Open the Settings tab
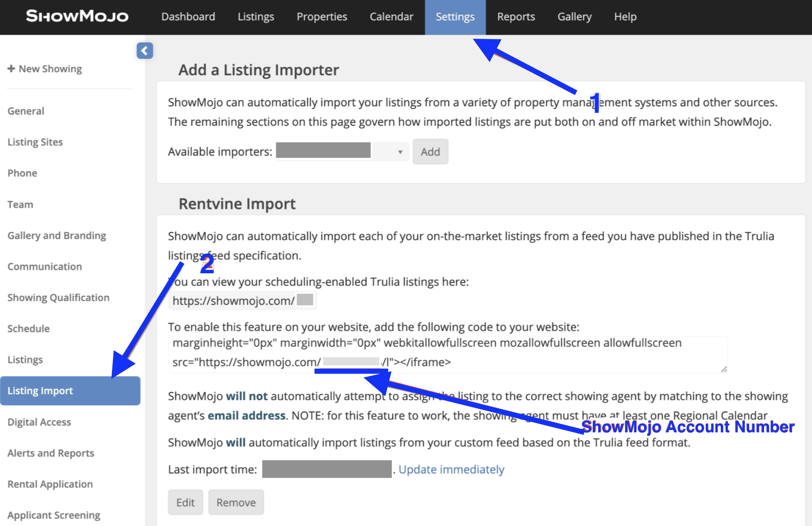Viewport: 812px width, 526px height. 455,17
